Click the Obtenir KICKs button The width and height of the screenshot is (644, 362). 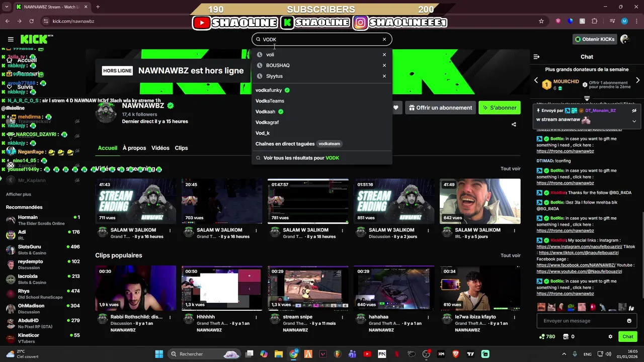point(595,39)
